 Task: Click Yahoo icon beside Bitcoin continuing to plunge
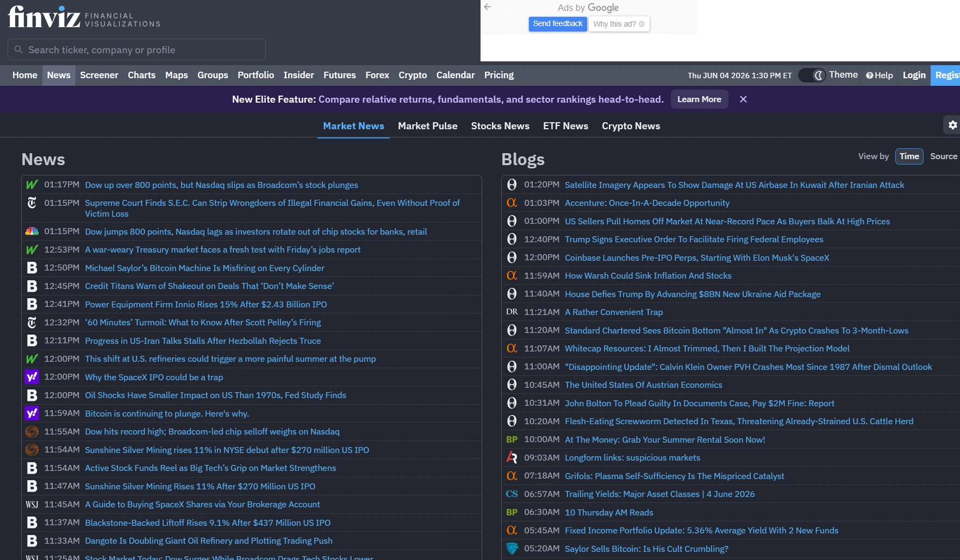(32, 413)
